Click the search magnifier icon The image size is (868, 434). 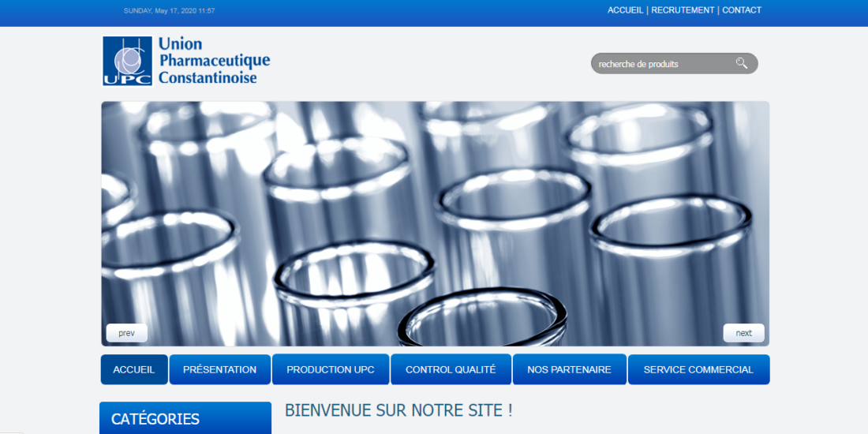coord(741,63)
